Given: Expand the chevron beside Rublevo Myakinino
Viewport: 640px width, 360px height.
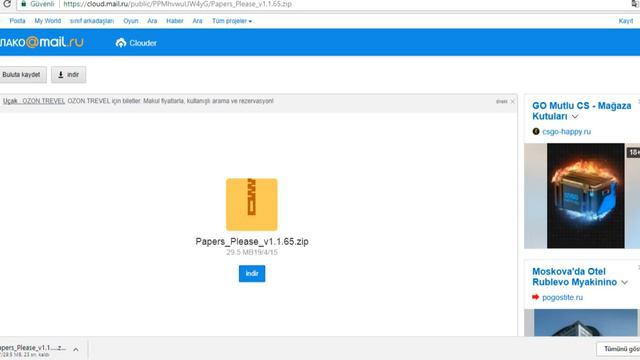Looking at the screenshot, I should click(x=624, y=282).
